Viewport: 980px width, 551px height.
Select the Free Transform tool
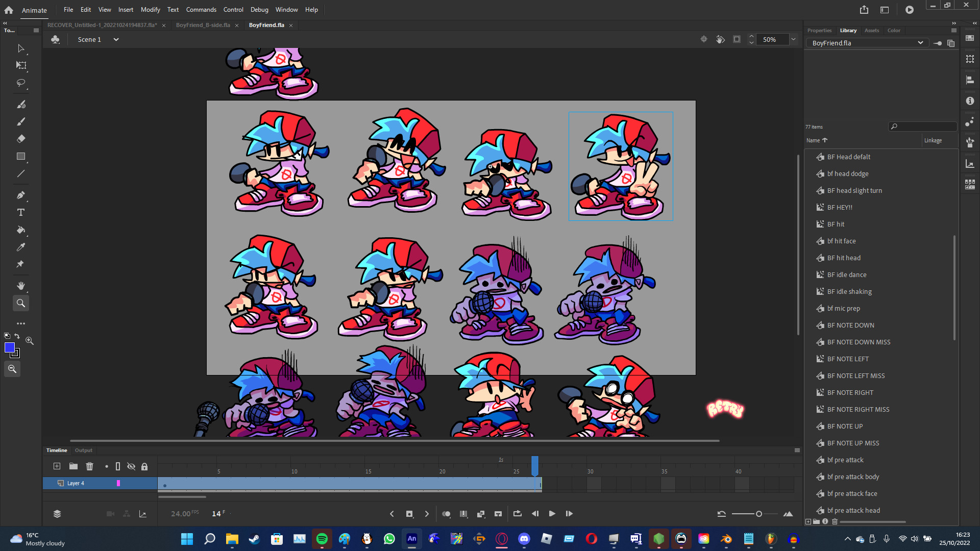tap(21, 65)
